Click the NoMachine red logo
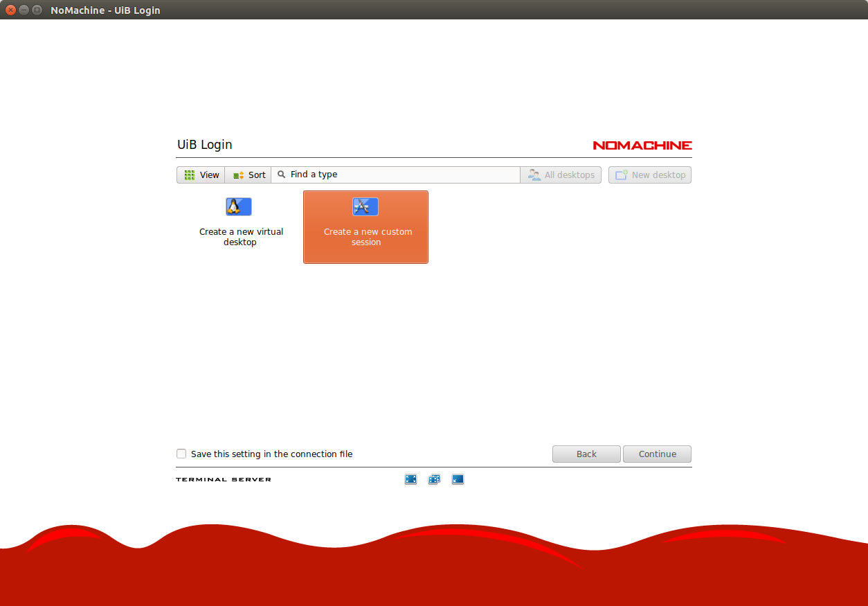 pyautogui.click(x=642, y=145)
